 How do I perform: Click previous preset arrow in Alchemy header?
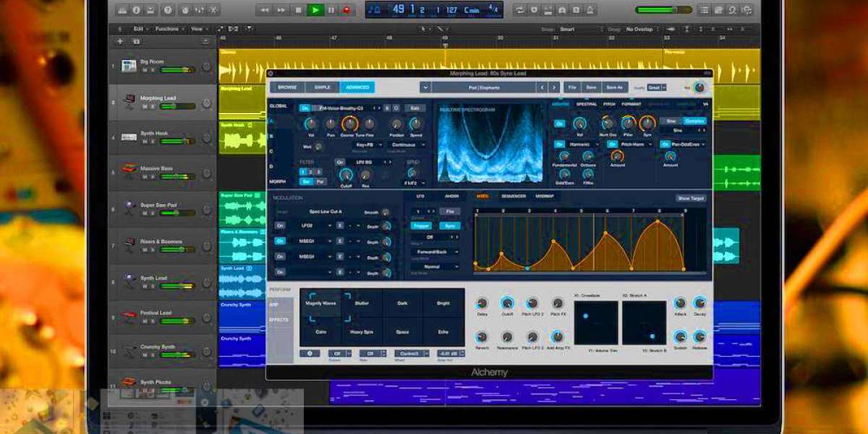(x=541, y=87)
